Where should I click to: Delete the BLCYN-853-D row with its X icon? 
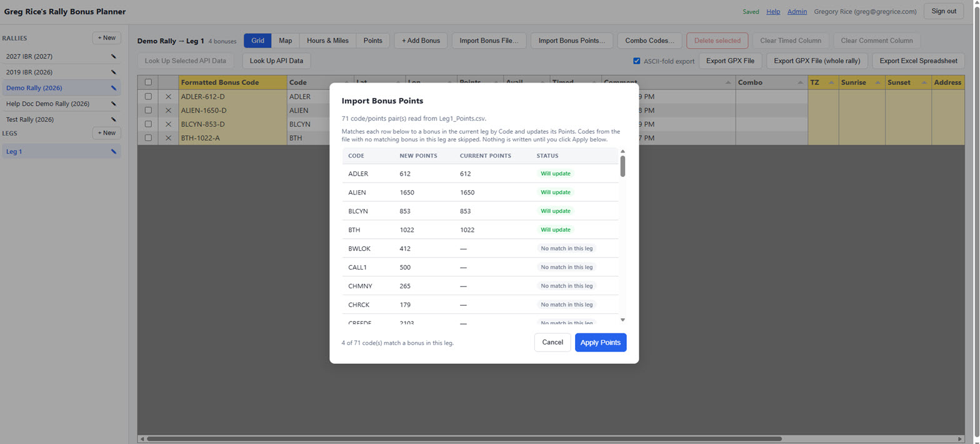(168, 124)
